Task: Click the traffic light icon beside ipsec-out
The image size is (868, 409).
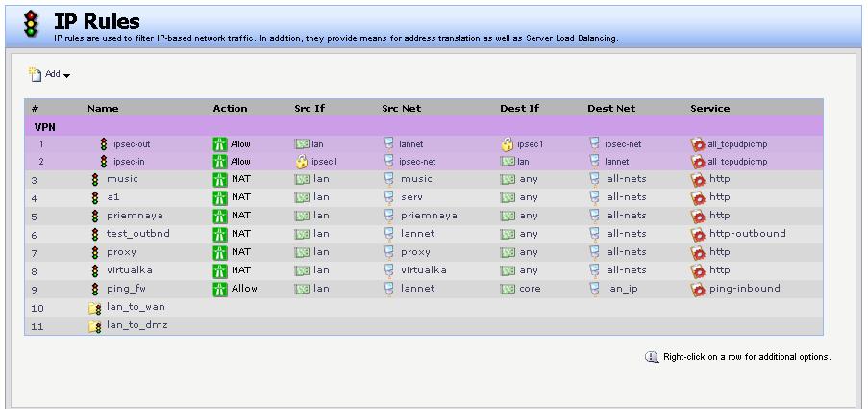Action: tap(103, 144)
